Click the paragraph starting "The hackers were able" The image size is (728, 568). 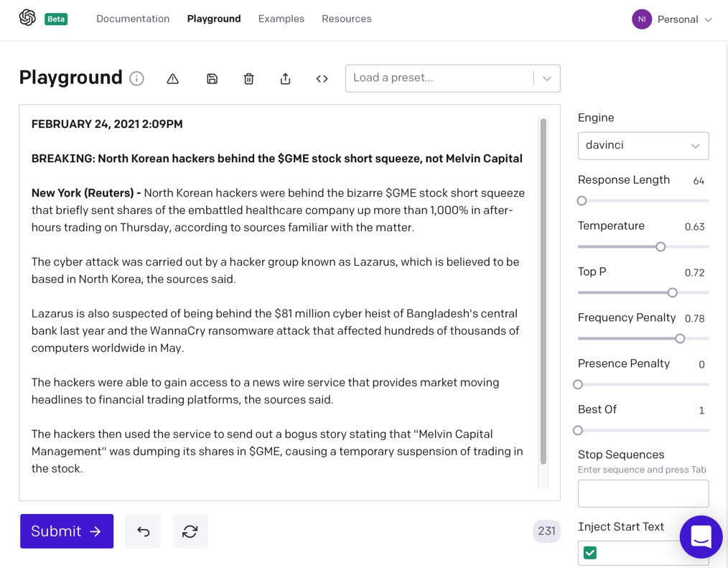click(x=265, y=391)
